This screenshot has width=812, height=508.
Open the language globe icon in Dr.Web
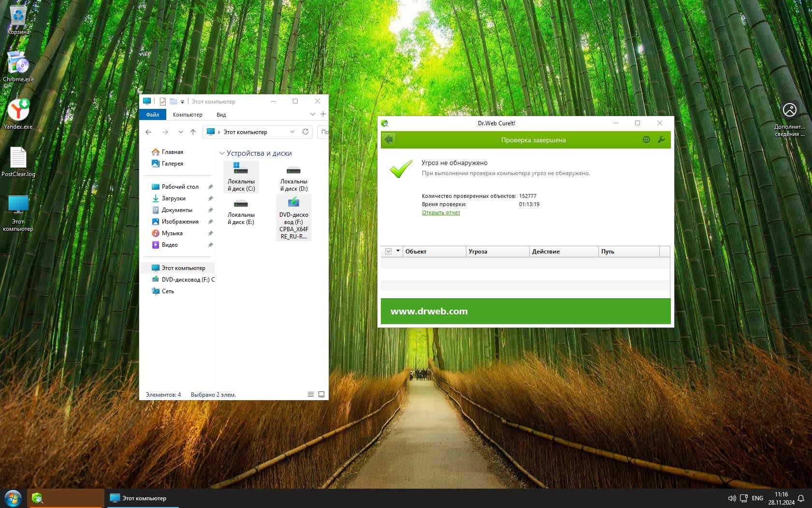click(x=646, y=140)
